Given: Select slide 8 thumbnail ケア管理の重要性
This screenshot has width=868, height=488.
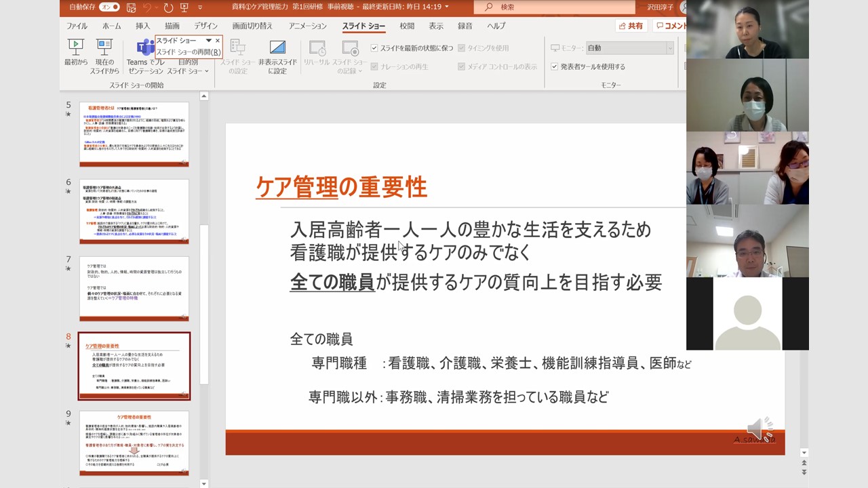Looking at the screenshot, I should (134, 366).
